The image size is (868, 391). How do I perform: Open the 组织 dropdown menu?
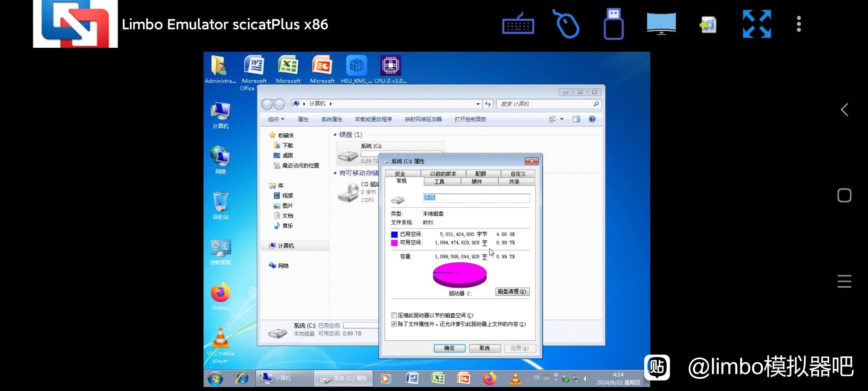[276, 119]
